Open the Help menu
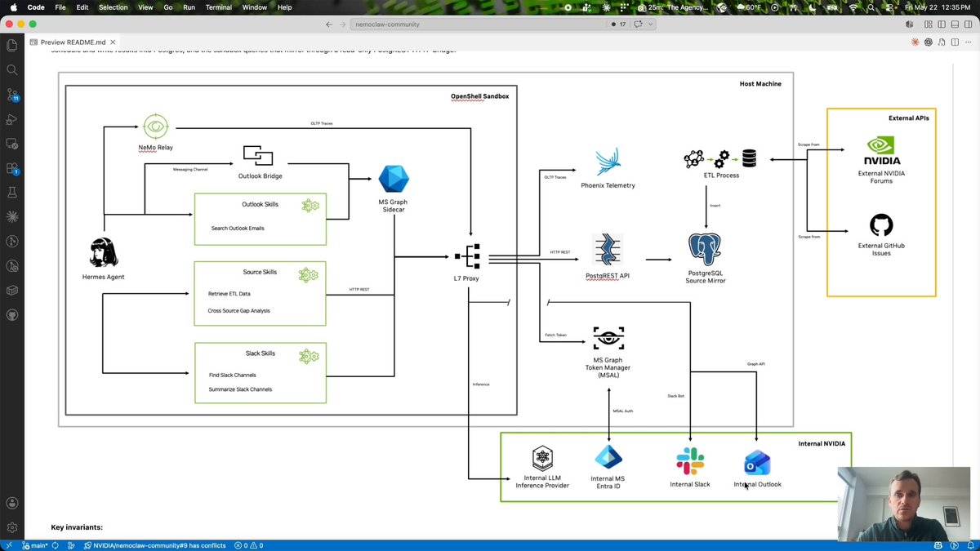Viewport: 980px width, 551px height. 284,7
